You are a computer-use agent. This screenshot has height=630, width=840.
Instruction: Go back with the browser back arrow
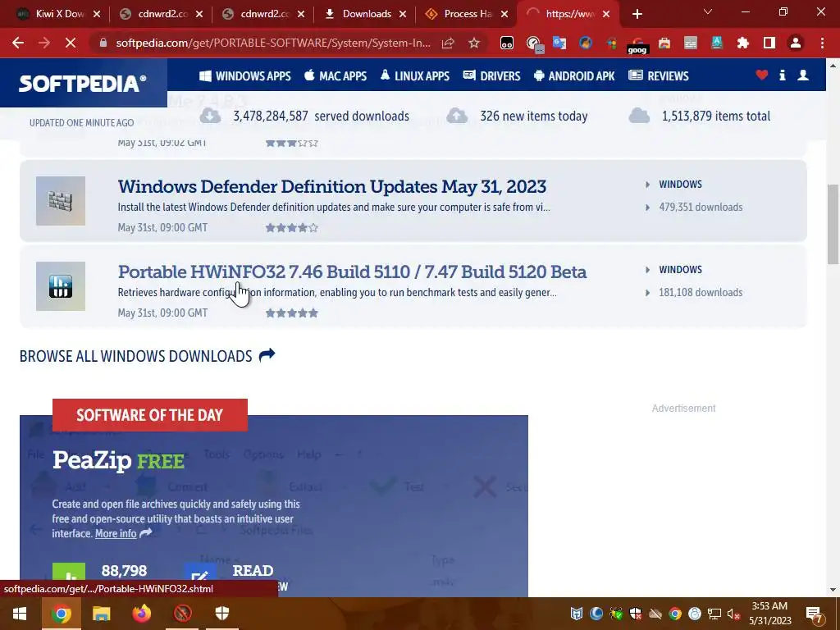point(18,43)
